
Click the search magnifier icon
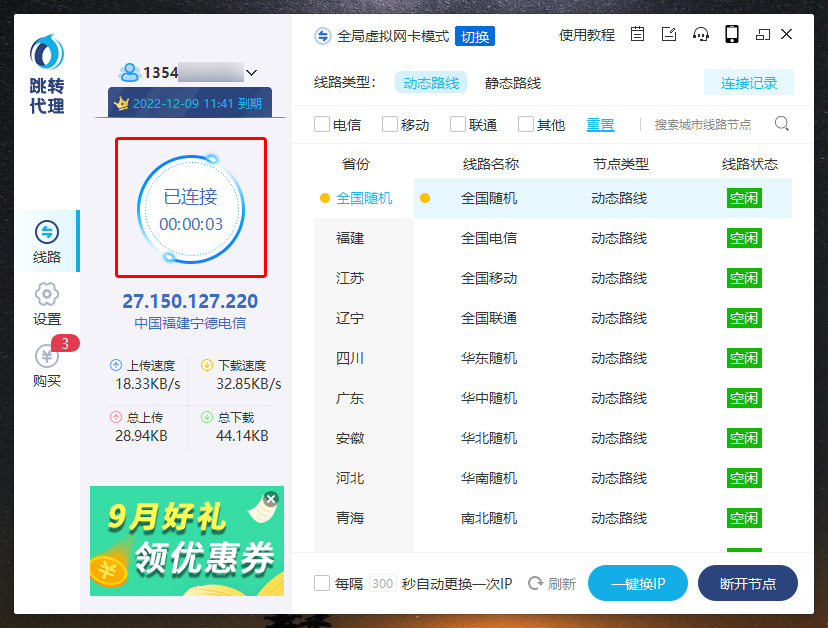[x=782, y=124]
